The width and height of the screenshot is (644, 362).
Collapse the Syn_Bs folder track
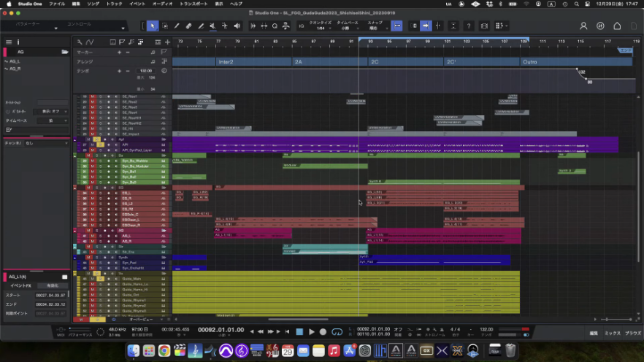pos(75,155)
